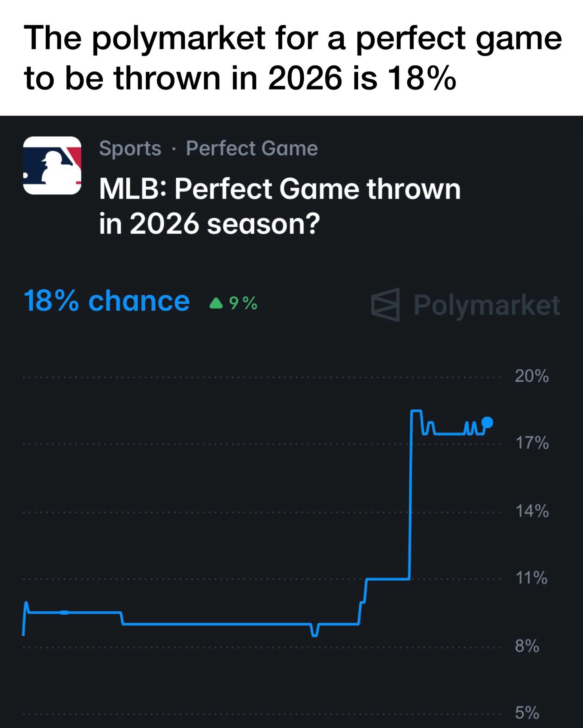Screen dimensions: 583x728
Task: Select the blue current-value dot on chart
Action: pyautogui.click(x=488, y=422)
